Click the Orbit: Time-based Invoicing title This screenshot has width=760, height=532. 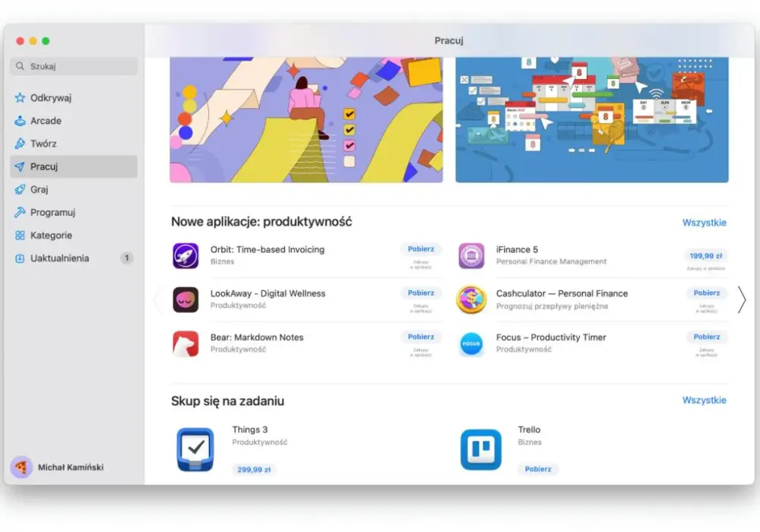click(268, 249)
